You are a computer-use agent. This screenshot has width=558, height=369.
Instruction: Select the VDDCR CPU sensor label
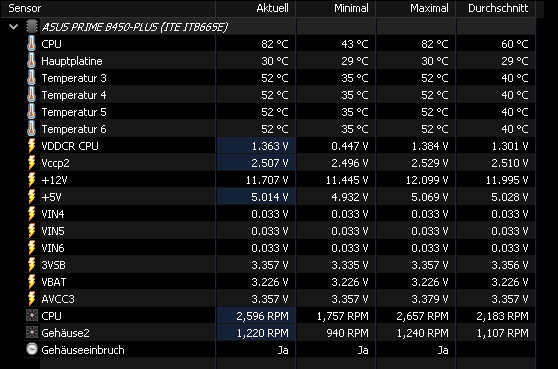[70, 146]
